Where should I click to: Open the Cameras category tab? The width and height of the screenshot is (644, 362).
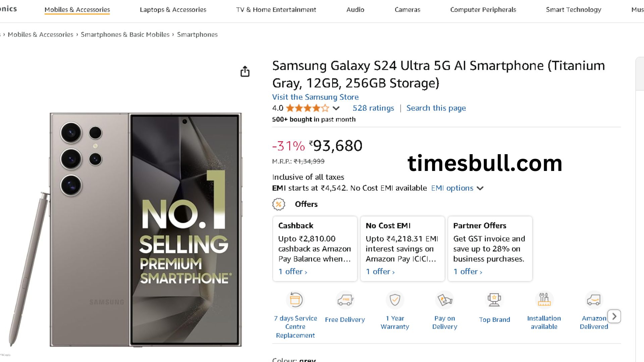tap(407, 10)
